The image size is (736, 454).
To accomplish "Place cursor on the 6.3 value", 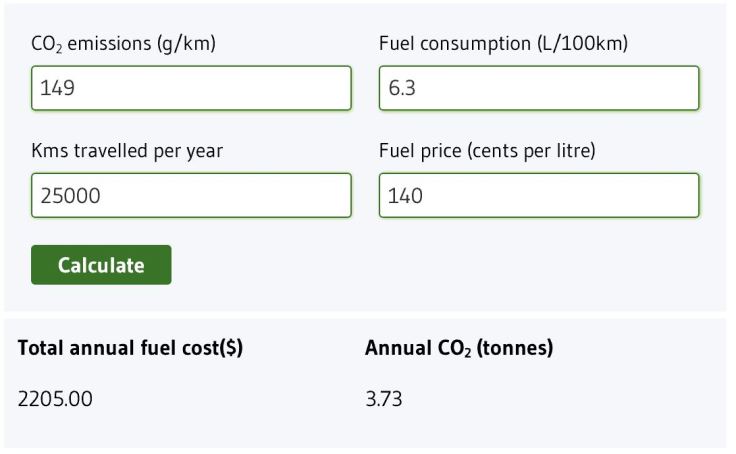I will pos(401,88).
